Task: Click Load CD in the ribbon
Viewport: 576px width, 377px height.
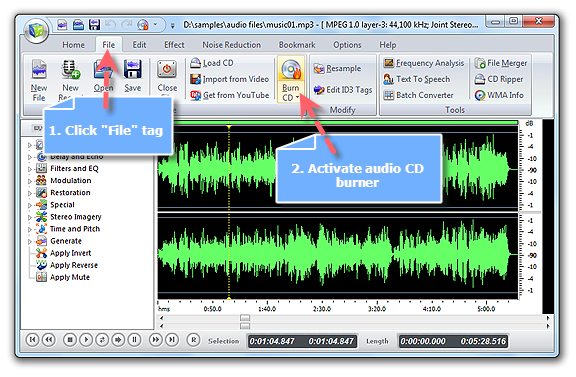Action: tap(212, 63)
